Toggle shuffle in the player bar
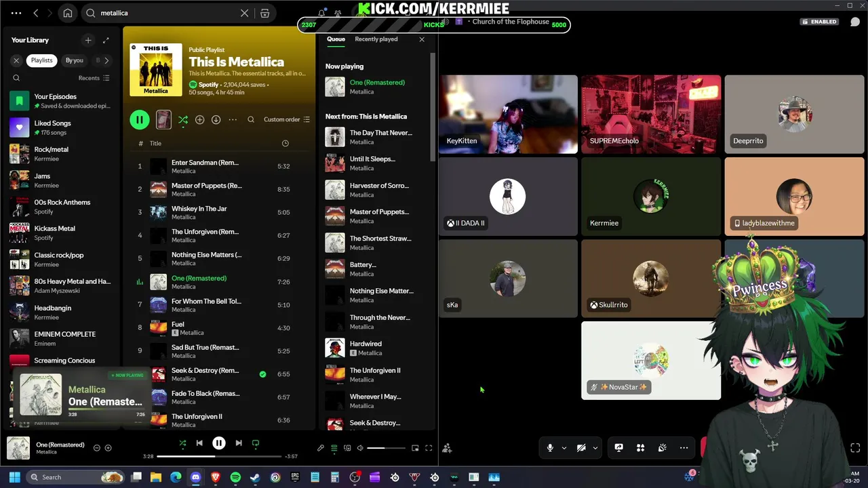The image size is (868, 488). click(x=182, y=443)
